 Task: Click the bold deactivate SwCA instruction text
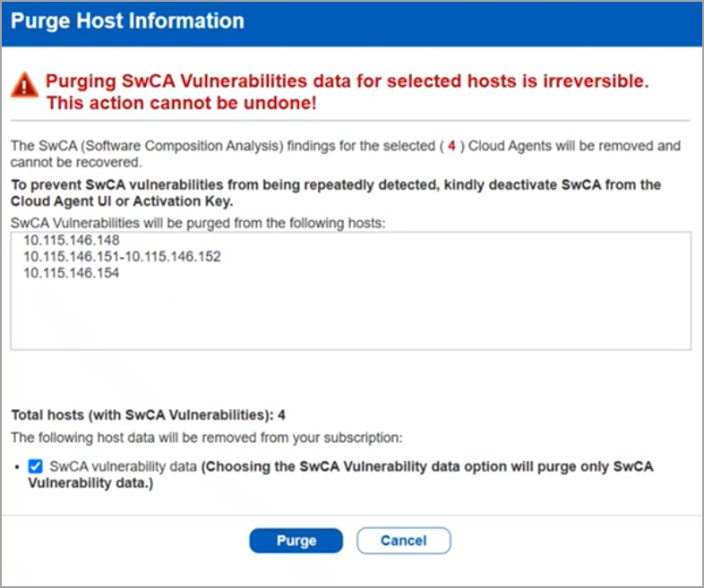coord(335,192)
